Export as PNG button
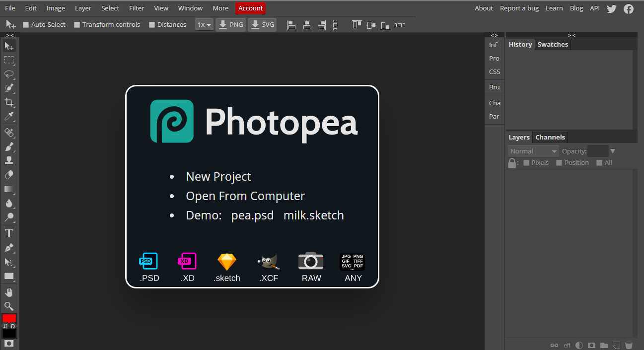The height and width of the screenshot is (350, 644). [231, 24]
